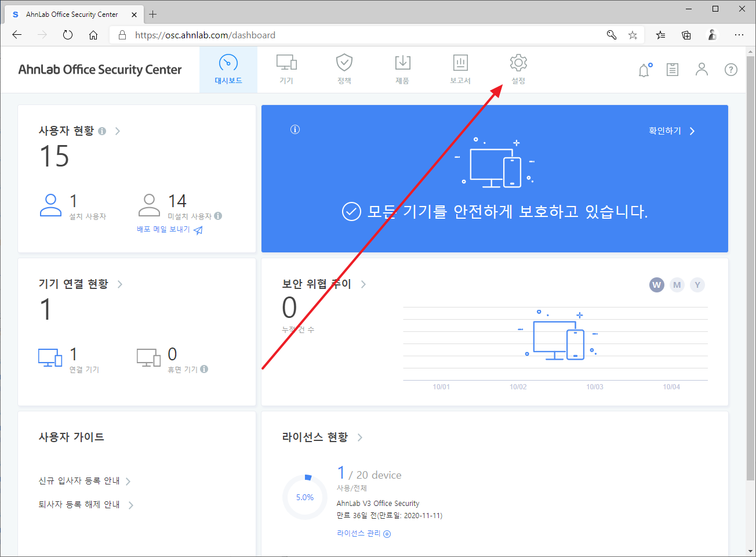Select yearly Y view toggle

[697, 285]
